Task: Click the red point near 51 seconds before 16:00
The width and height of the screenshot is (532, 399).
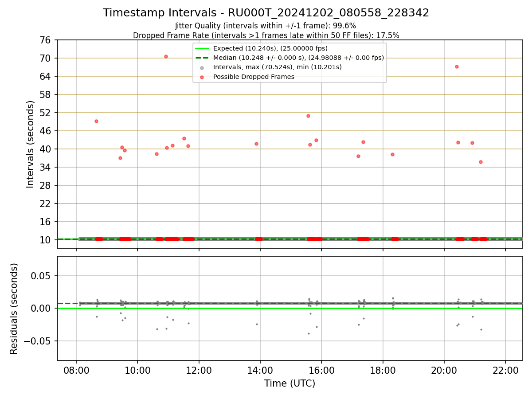Action: click(x=308, y=116)
